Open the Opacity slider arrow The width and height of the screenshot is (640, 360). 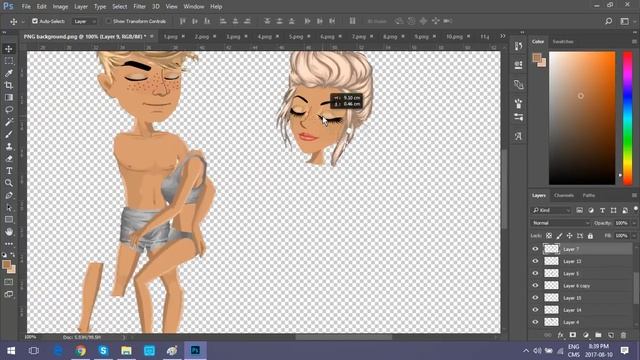[634, 223]
